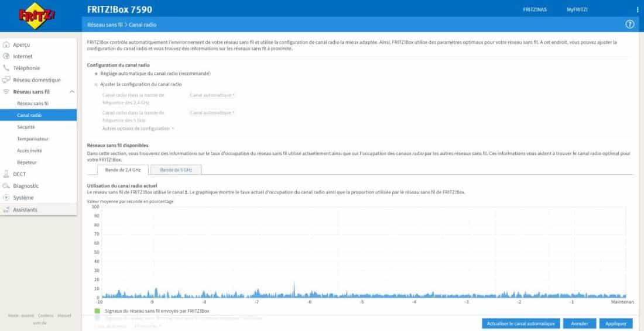Click the Téléphonie handset icon

pyautogui.click(x=6, y=68)
